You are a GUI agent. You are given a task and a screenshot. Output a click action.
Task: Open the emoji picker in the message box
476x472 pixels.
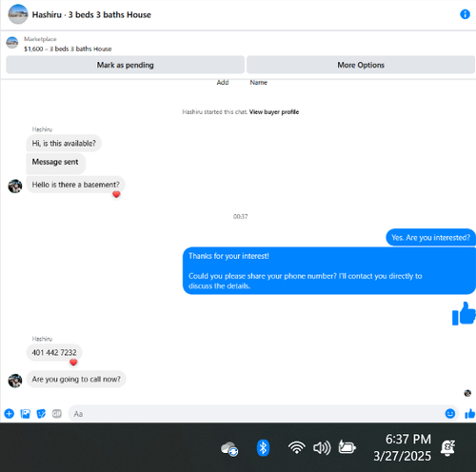tap(450, 414)
